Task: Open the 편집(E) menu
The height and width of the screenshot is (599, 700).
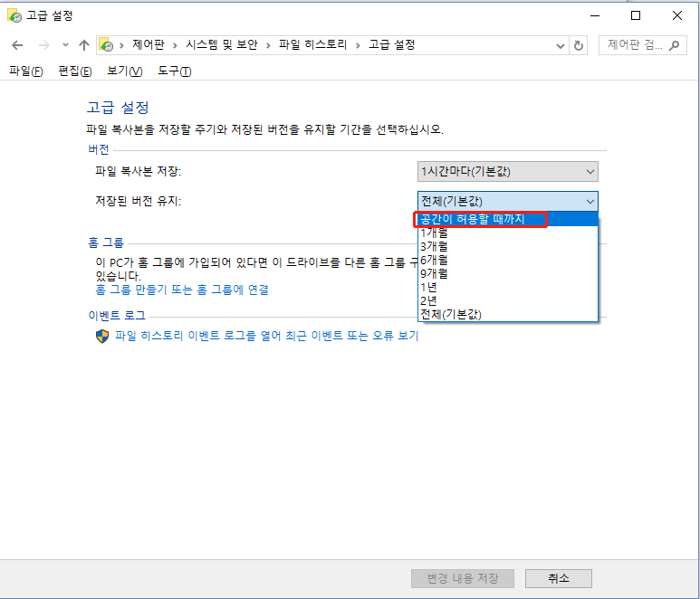Action: (x=75, y=71)
